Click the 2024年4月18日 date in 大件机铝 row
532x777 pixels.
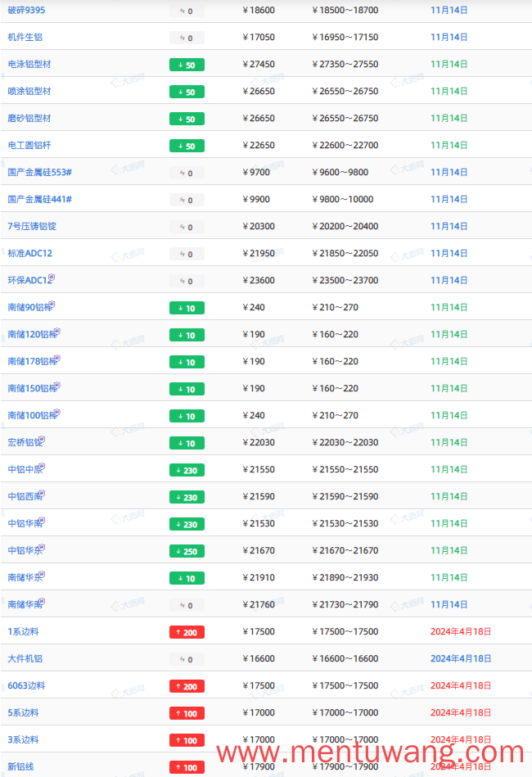(x=461, y=658)
